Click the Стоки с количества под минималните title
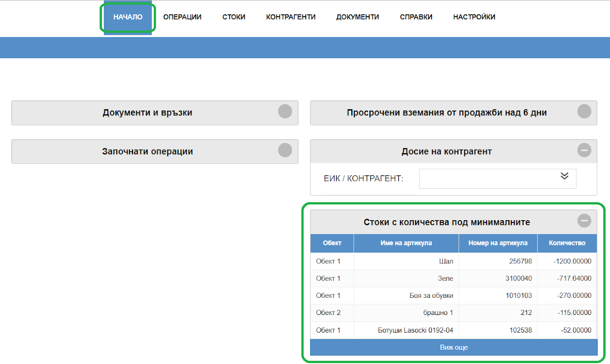This screenshot has height=364, width=610. click(x=447, y=222)
